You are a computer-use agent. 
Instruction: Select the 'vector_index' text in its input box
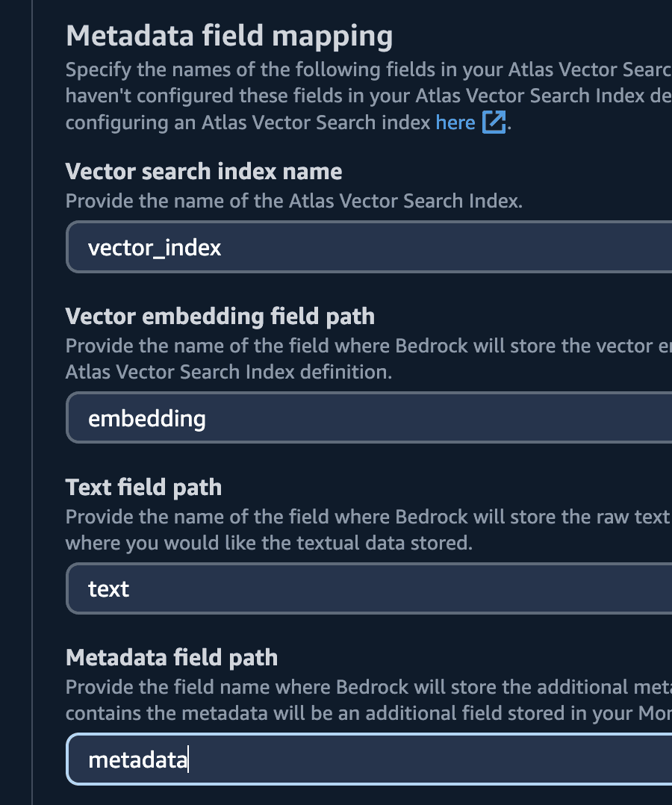(x=154, y=247)
